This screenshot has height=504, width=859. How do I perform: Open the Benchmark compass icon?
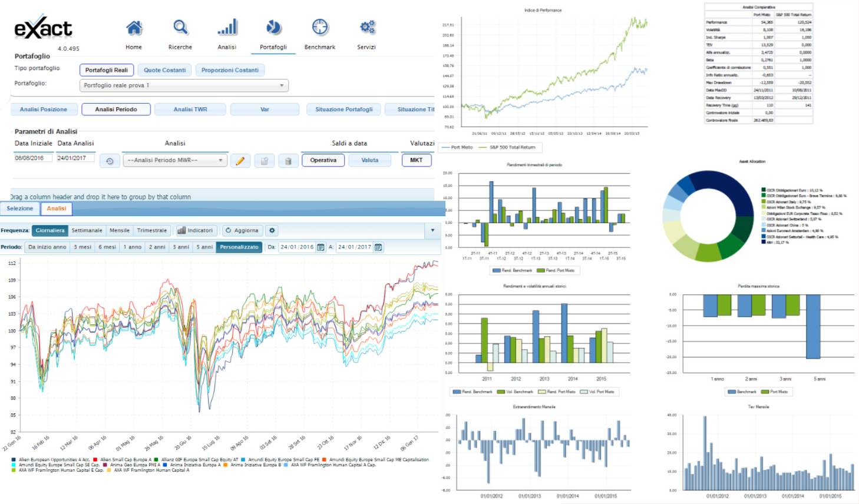(320, 27)
